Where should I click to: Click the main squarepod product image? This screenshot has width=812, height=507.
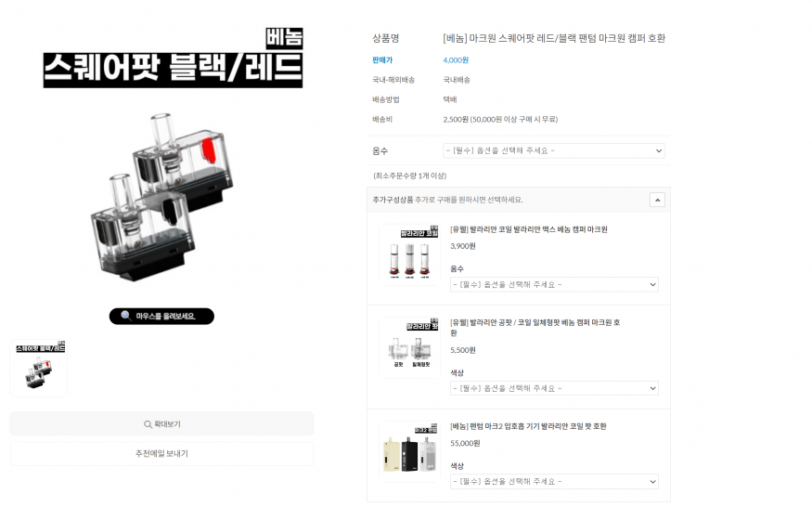pos(161,197)
